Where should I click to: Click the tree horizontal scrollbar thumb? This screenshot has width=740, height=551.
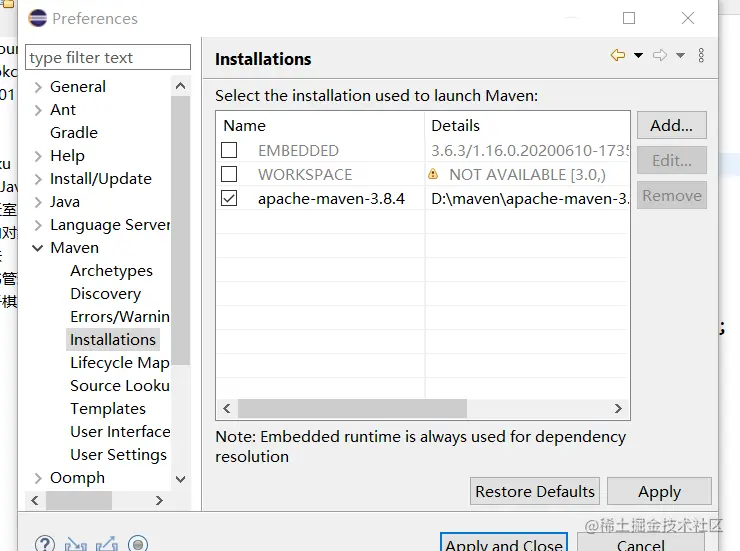pyautogui.click(x=79, y=501)
